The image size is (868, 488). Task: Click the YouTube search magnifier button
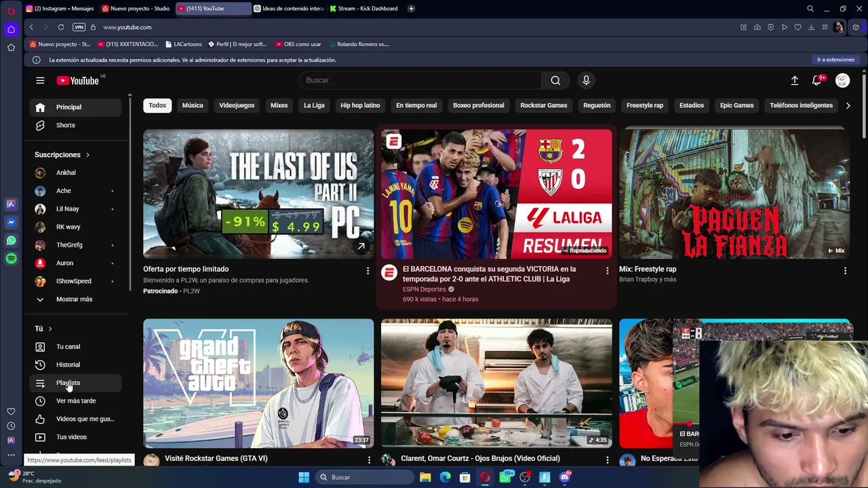point(555,81)
